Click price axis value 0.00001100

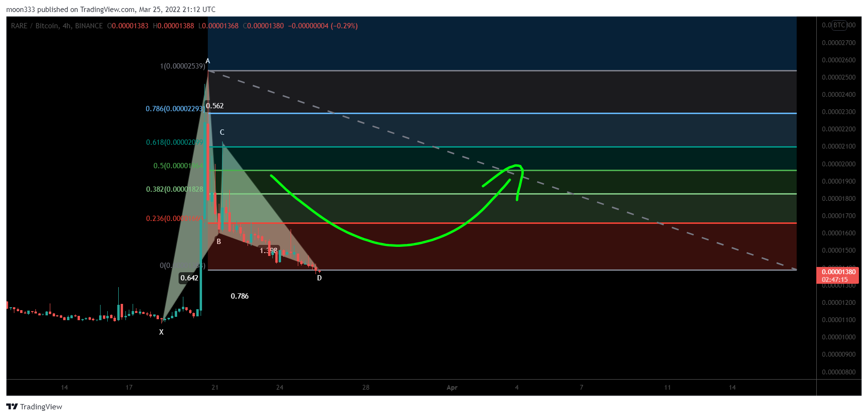pyautogui.click(x=839, y=320)
